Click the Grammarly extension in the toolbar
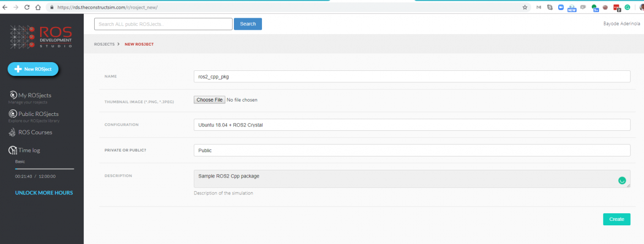The height and width of the screenshot is (244, 644). 627,8
